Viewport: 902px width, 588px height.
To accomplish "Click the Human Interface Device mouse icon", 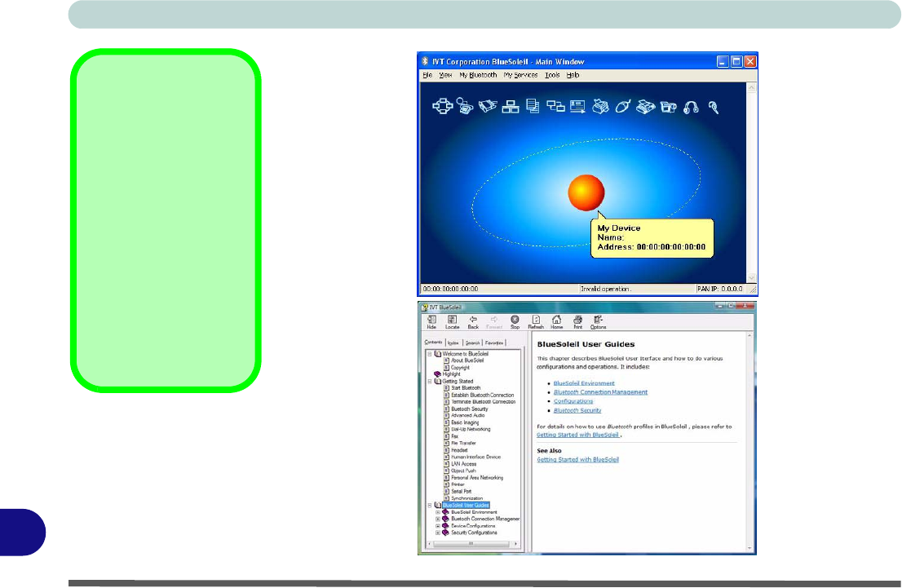I will 623,107.
